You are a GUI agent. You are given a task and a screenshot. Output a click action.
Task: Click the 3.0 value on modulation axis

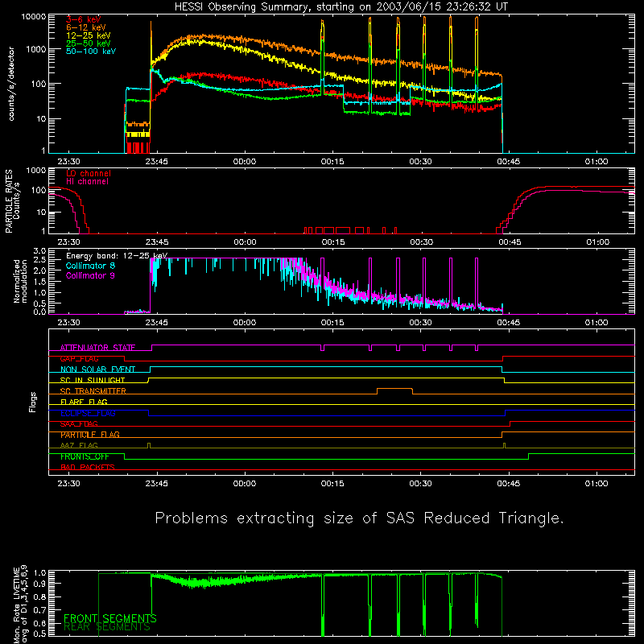[39, 250]
